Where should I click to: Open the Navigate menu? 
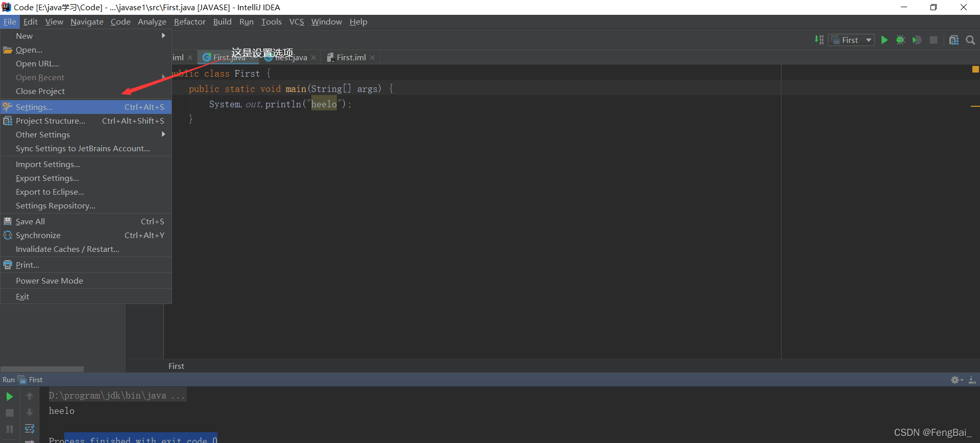[x=87, y=21]
